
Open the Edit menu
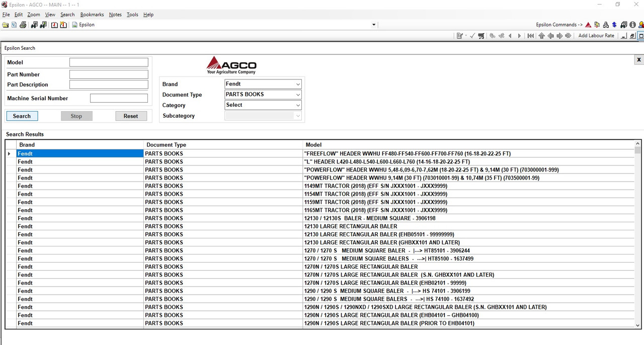19,15
